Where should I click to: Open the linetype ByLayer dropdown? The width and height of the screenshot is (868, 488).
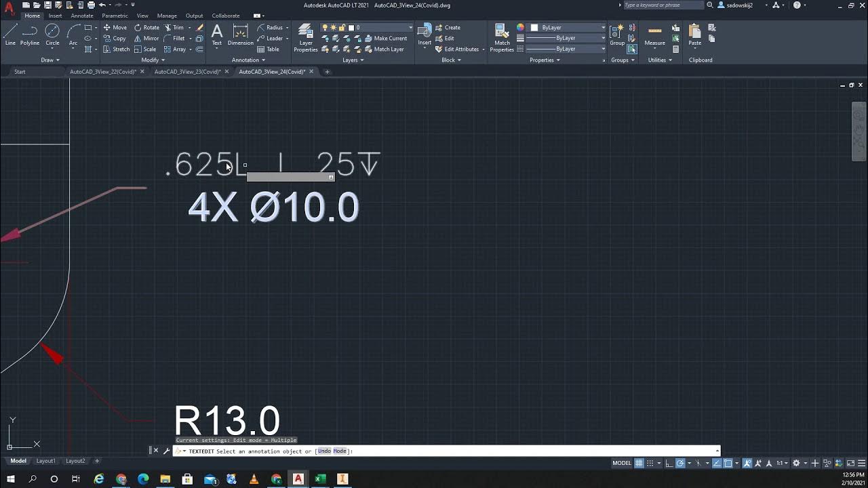(566, 49)
